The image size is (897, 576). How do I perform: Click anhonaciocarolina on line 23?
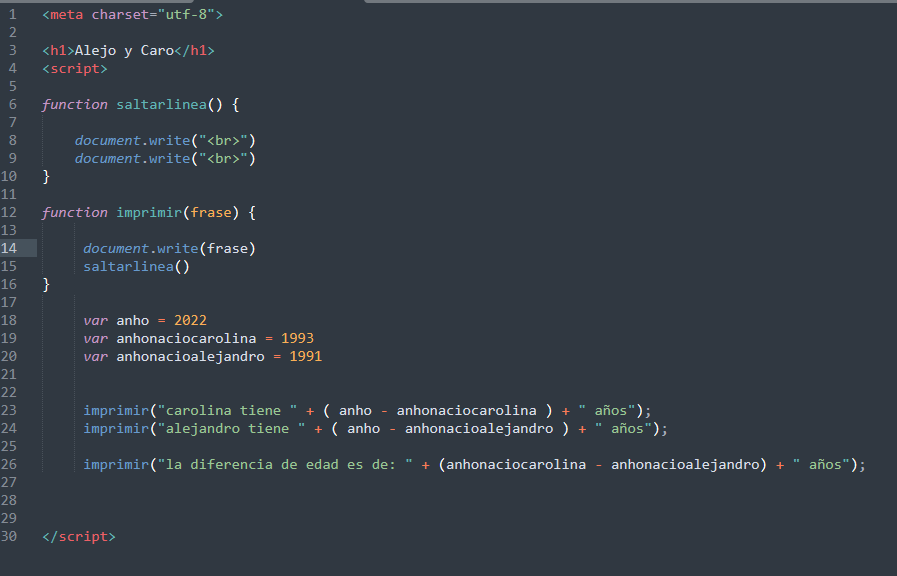[x=466, y=410]
